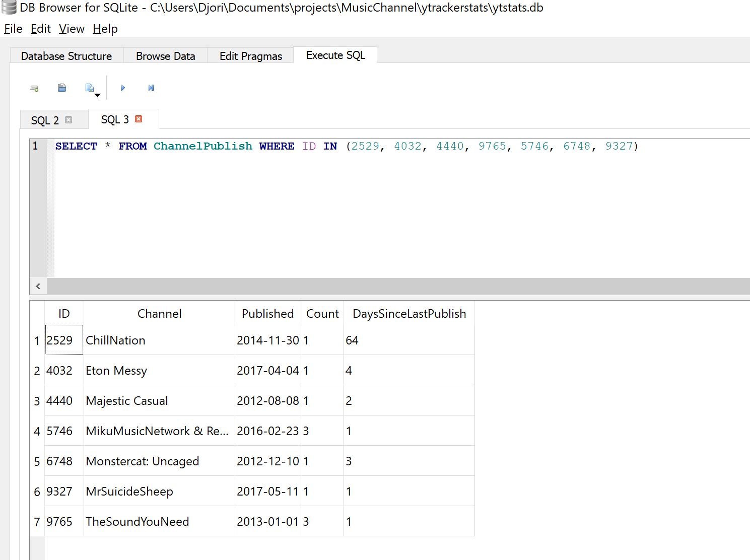Screen dimensions: 750x560
Task: Open the Edit menu
Action: (41, 29)
